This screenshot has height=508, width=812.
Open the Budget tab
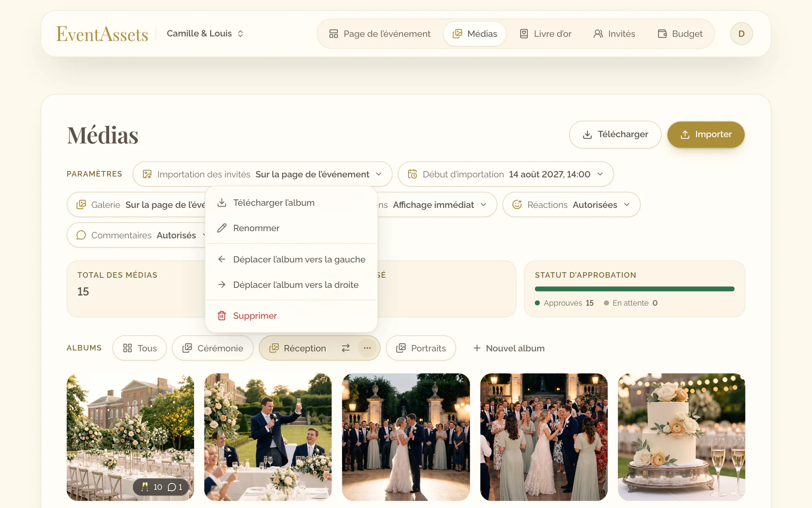pos(680,33)
